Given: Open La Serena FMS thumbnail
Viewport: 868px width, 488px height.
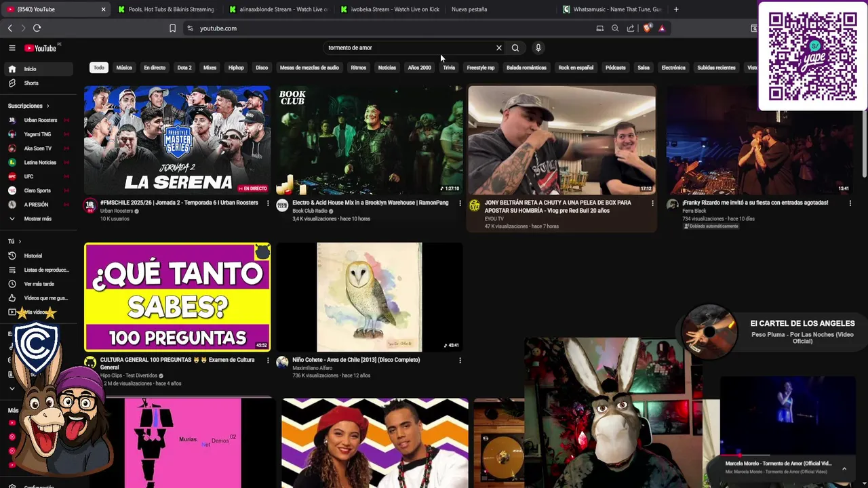Looking at the screenshot, I should point(177,140).
